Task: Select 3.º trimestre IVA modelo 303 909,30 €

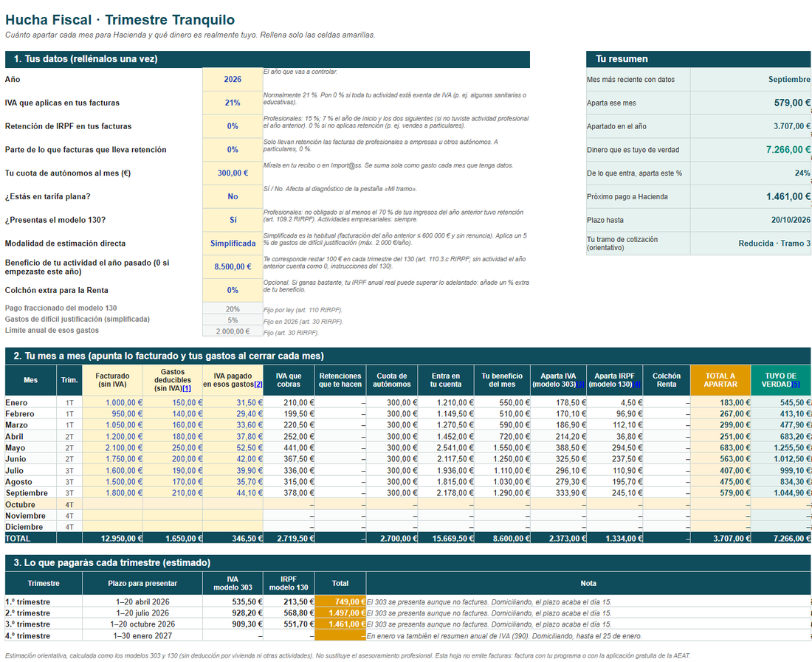Action: 233,624
